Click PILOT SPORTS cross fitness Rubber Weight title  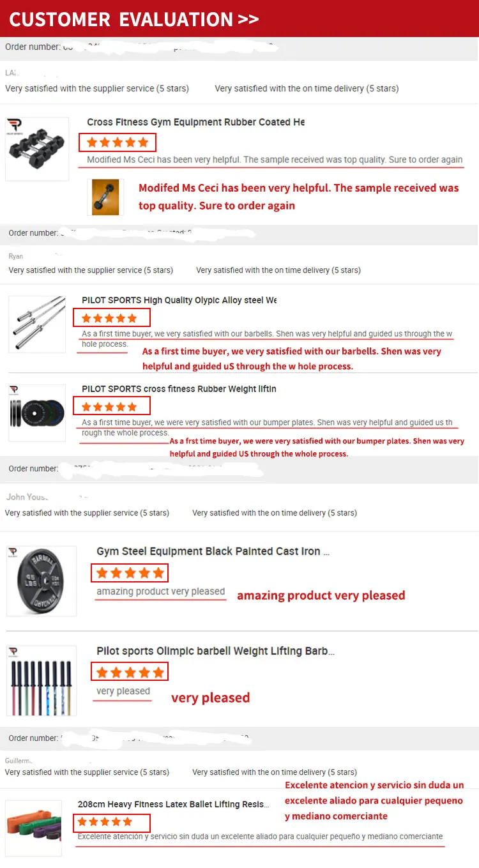(x=179, y=389)
